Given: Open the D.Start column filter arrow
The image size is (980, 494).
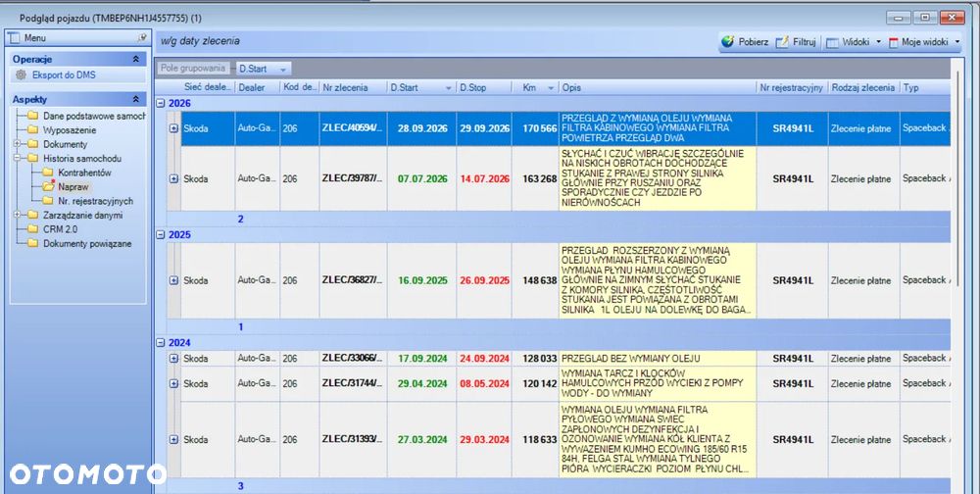Looking at the screenshot, I should click(x=448, y=88).
